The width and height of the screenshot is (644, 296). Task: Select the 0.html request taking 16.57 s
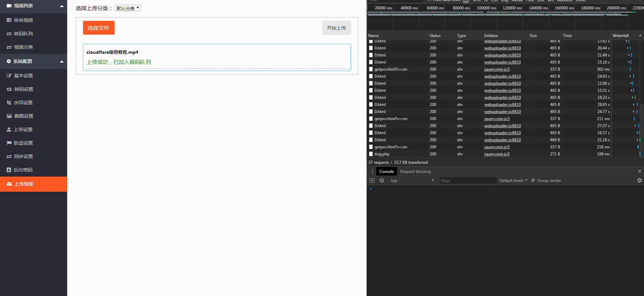(x=380, y=133)
